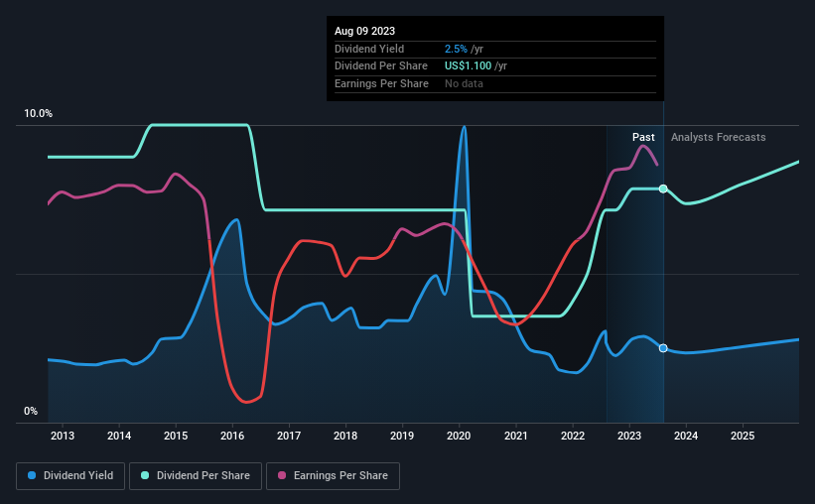Select the 2023 x-axis label

pos(629,436)
